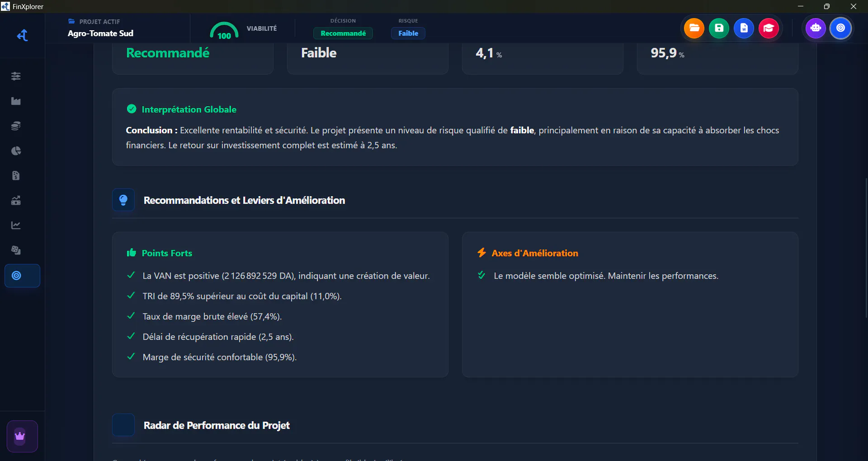Click the lightning bolt near Axes d'Amélioration
The width and height of the screenshot is (868, 461).
482,253
